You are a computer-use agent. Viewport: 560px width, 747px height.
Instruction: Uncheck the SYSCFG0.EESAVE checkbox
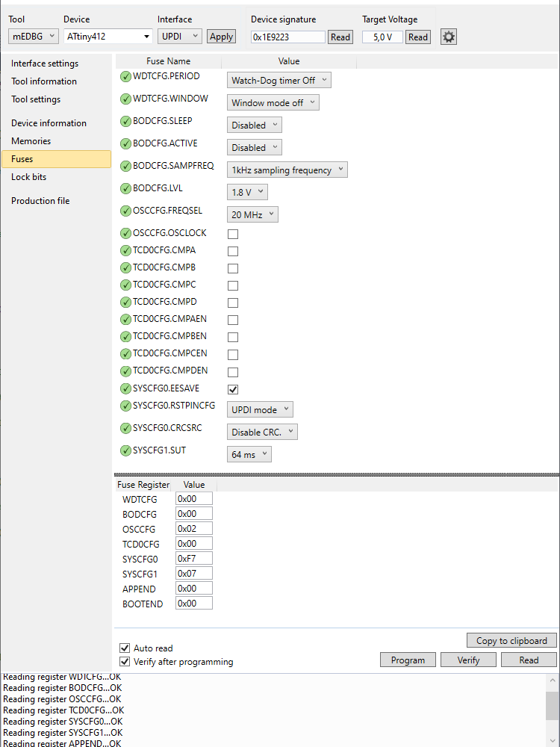(x=233, y=389)
